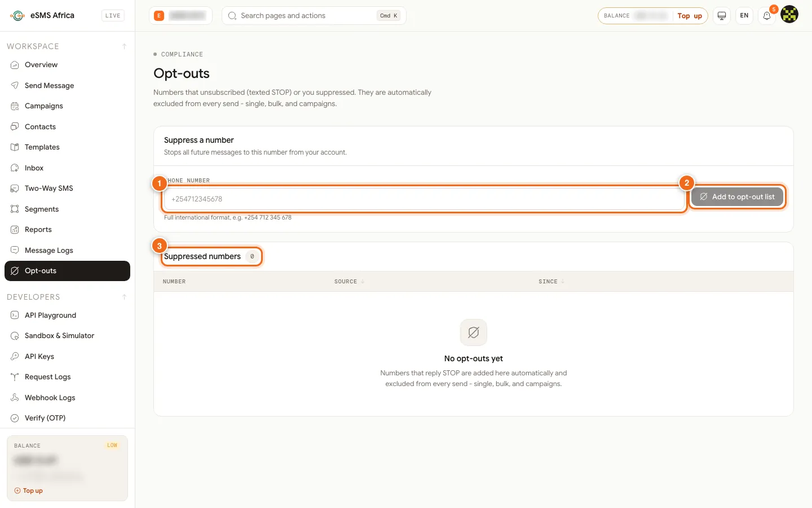Click the Verify (OTP) checkmark icon
Viewport: 812px width, 508px height.
click(x=15, y=418)
